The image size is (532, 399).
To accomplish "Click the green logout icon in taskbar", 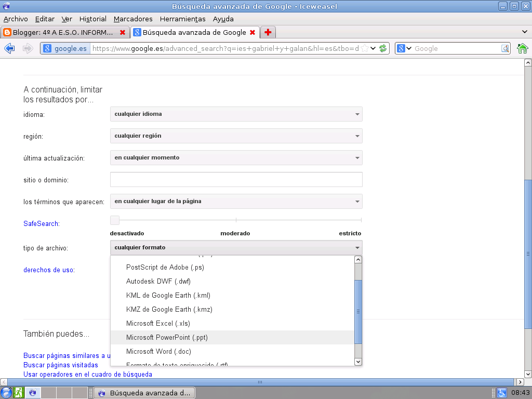I will [x=18, y=393].
